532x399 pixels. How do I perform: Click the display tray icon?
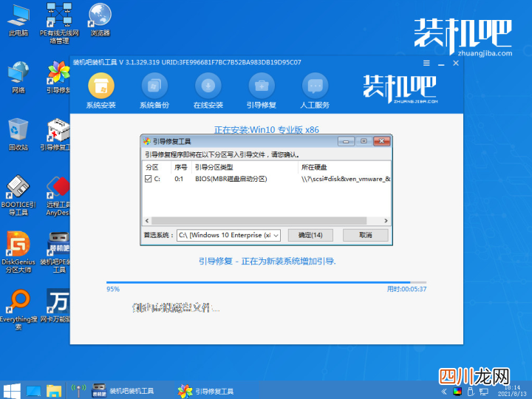point(457,391)
